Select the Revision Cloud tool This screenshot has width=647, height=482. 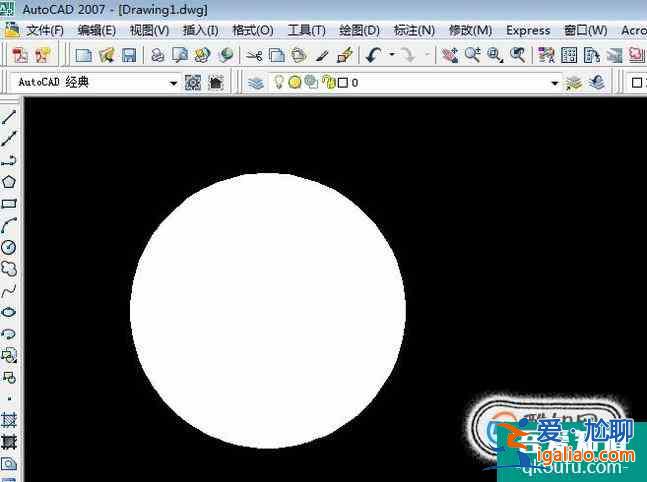point(9,269)
